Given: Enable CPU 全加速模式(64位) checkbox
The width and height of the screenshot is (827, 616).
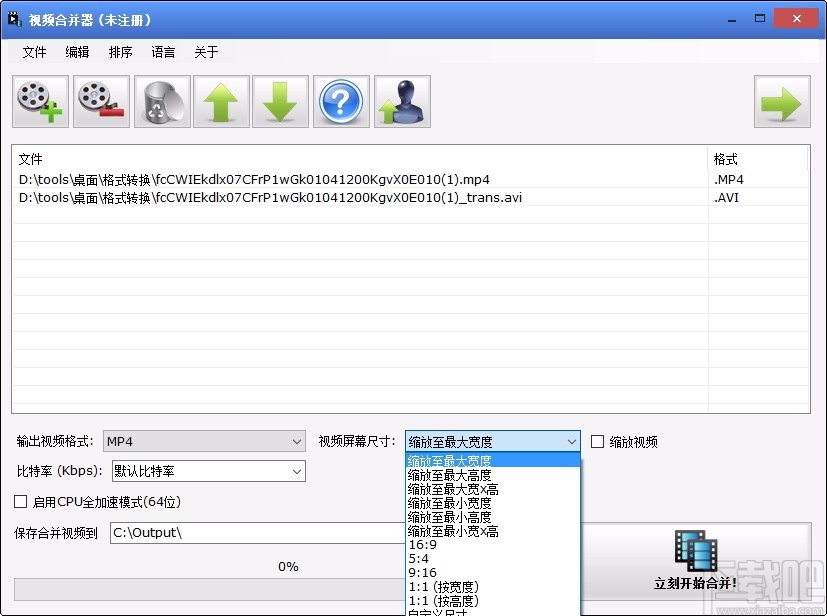Looking at the screenshot, I should pyautogui.click(x=17, y=502).
